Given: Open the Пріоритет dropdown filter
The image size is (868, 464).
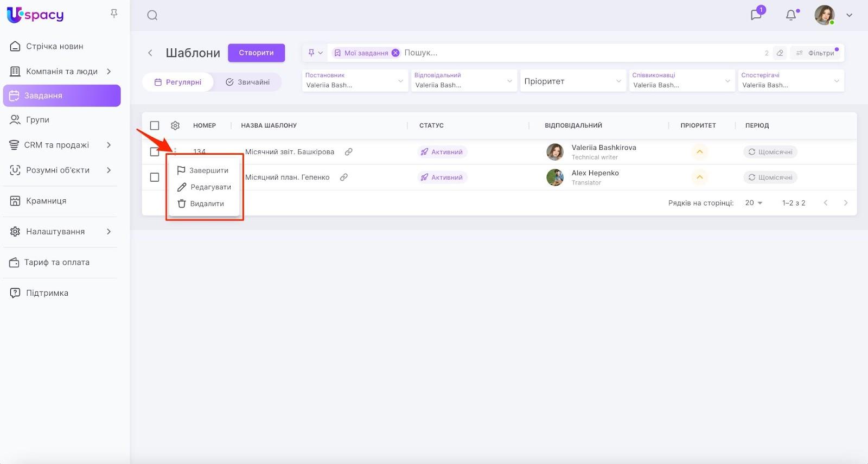Looking at the screenshot, I should pyautogui.click(x=572, y=81).
